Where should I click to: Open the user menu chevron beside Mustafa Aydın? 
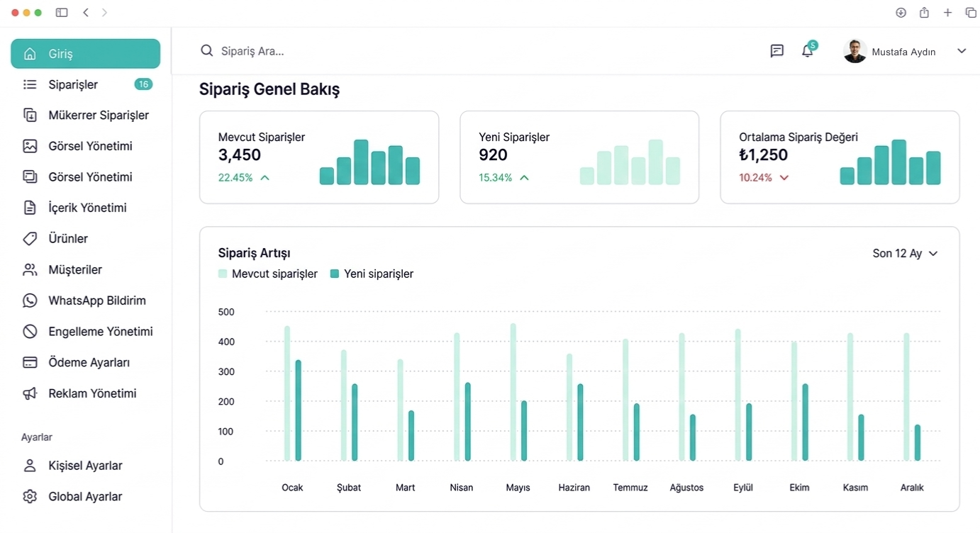[962, 51]
